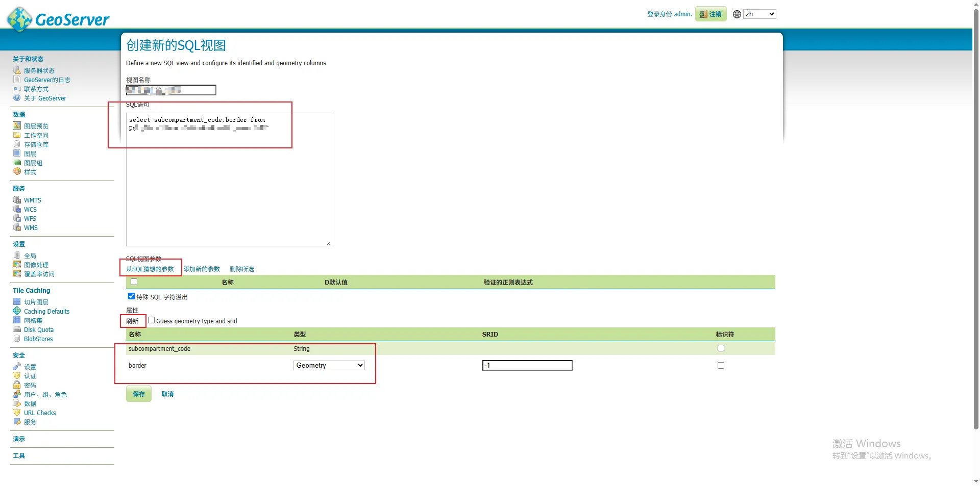
Task: Open Caching Defaults in the sidebar
Action: 46,311
